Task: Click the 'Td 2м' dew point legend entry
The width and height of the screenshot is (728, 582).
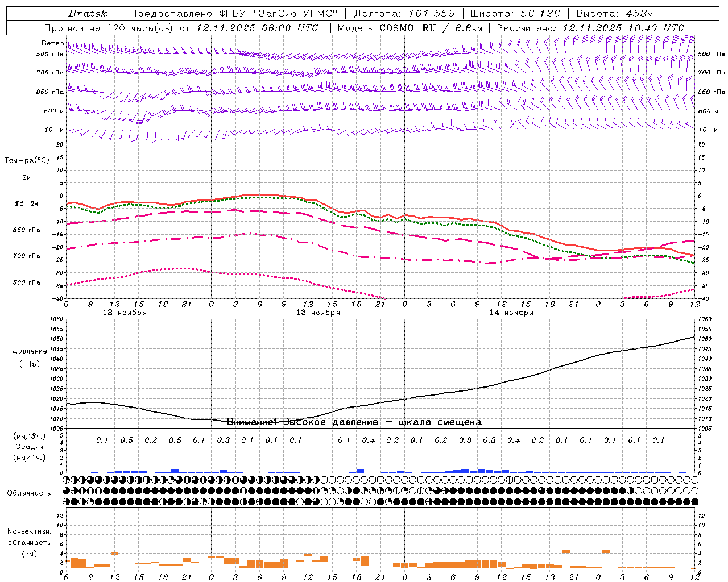Action: tap(27, 203)
